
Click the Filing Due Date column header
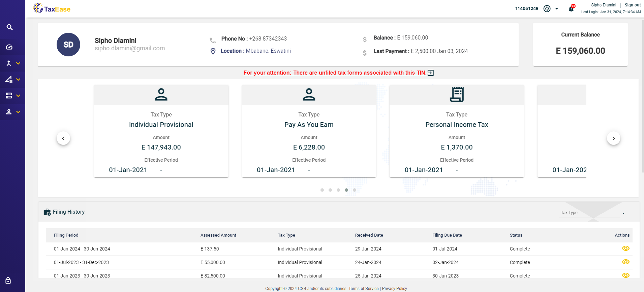[x=447, y=235]
